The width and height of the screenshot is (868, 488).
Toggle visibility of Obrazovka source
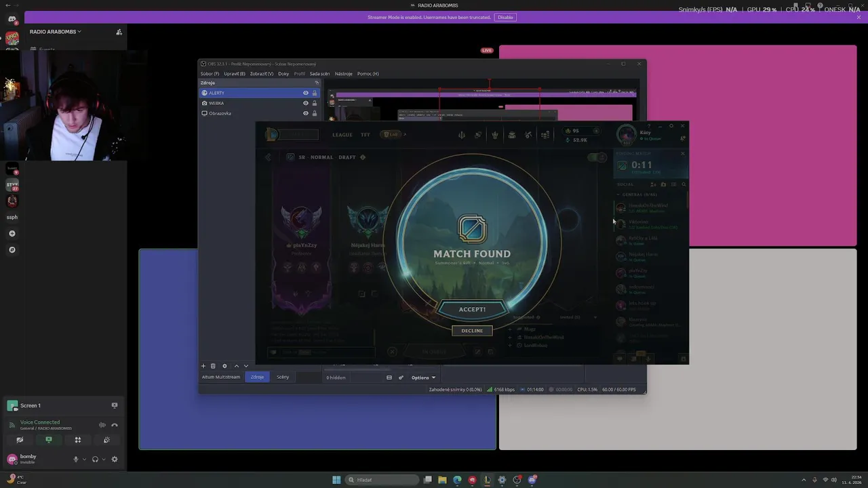click(306, 113)
